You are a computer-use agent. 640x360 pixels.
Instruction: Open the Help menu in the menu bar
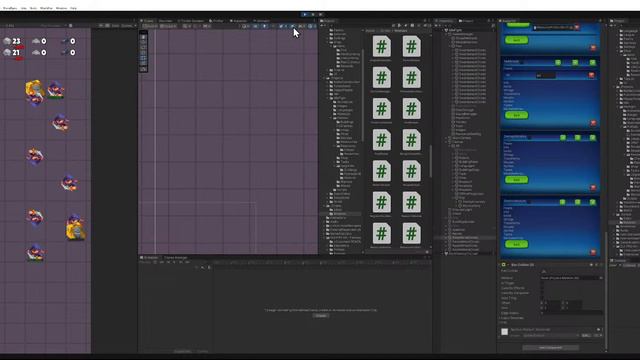click(73, 8)
